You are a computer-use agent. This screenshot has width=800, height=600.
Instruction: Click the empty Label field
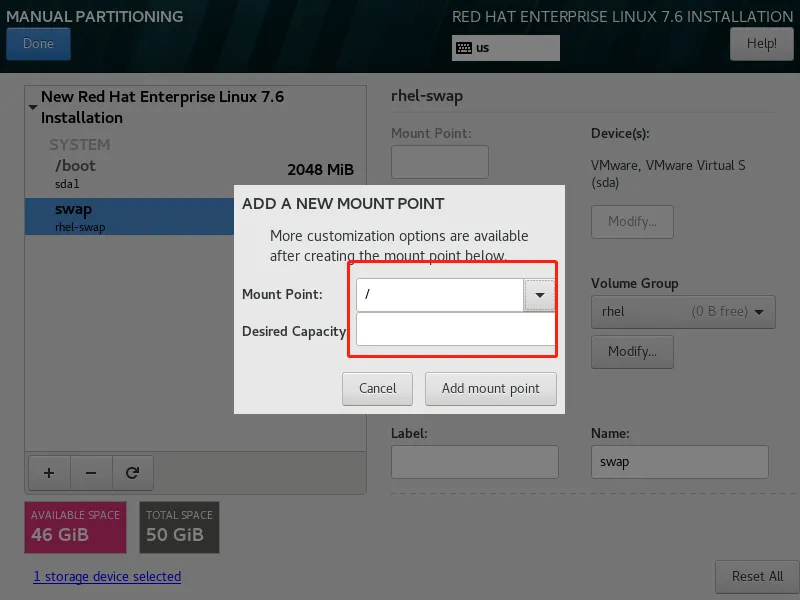point(474,461)
